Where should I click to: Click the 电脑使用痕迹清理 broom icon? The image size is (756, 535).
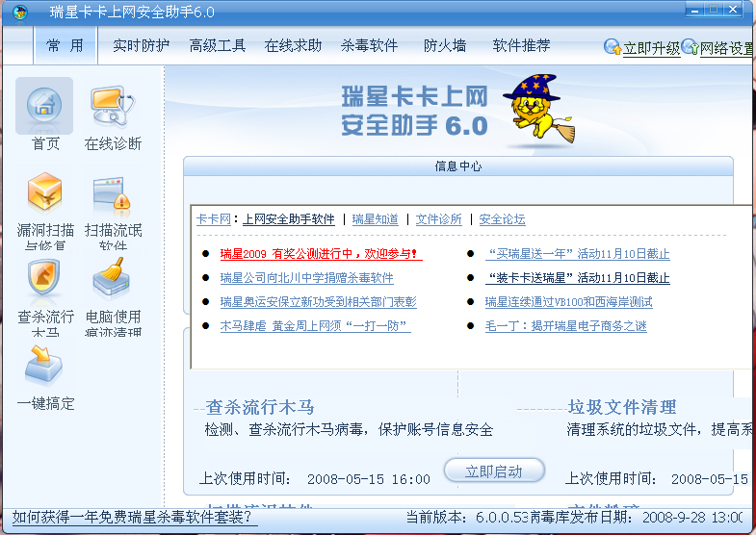coord(112,278)
